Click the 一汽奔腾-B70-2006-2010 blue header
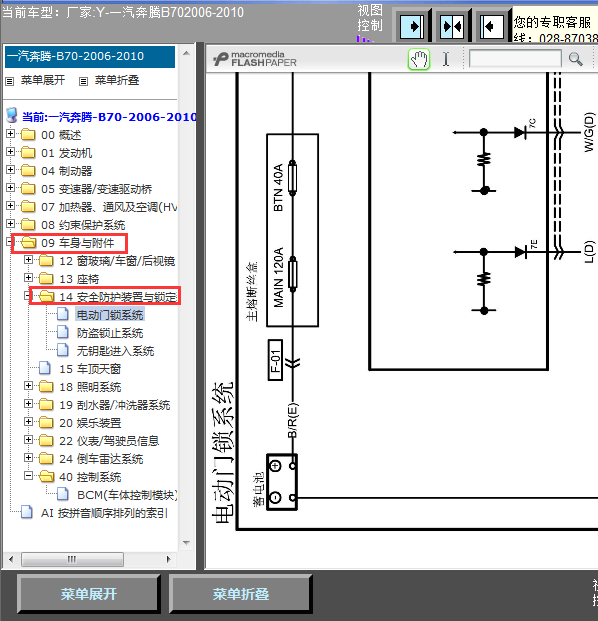The image size is (598, 621). pos(90,56)
